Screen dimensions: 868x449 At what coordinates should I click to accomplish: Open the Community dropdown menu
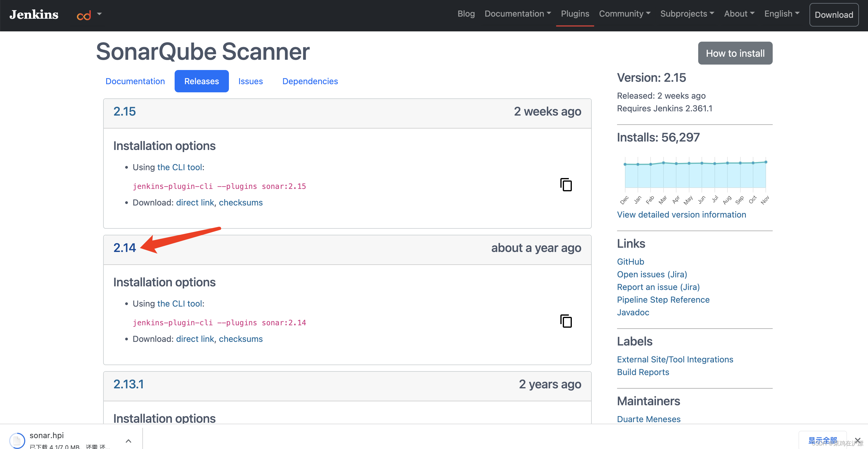tap(624, 14)
